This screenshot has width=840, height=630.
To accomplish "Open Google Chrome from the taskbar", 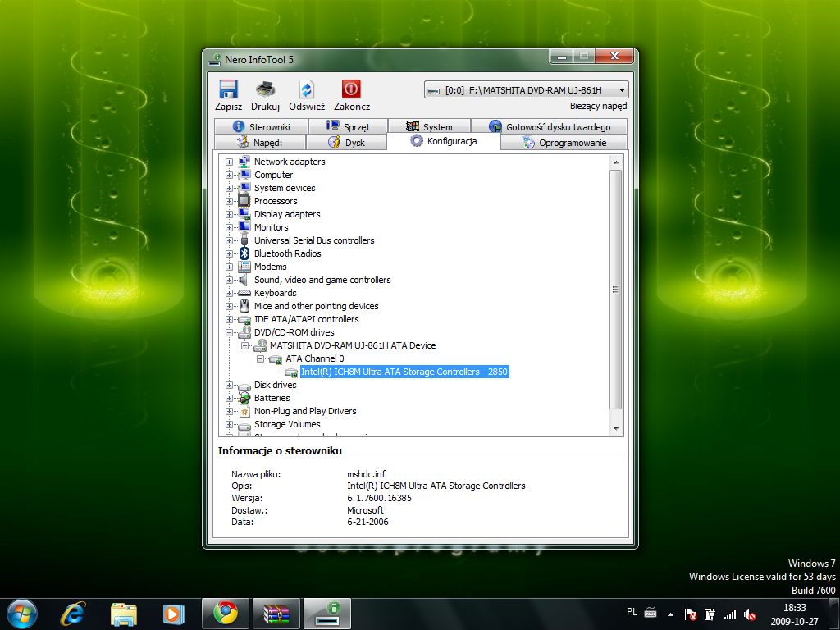I will coord(226,614).
